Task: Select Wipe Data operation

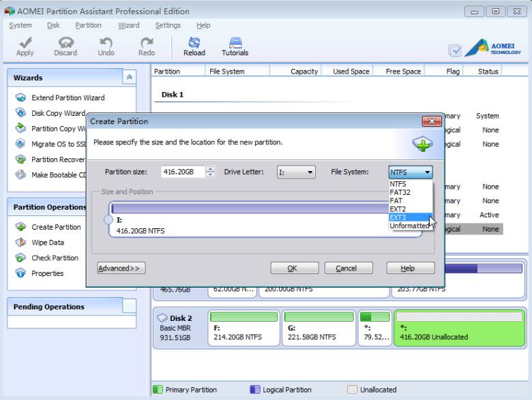Action: click(x=48, y=243)
